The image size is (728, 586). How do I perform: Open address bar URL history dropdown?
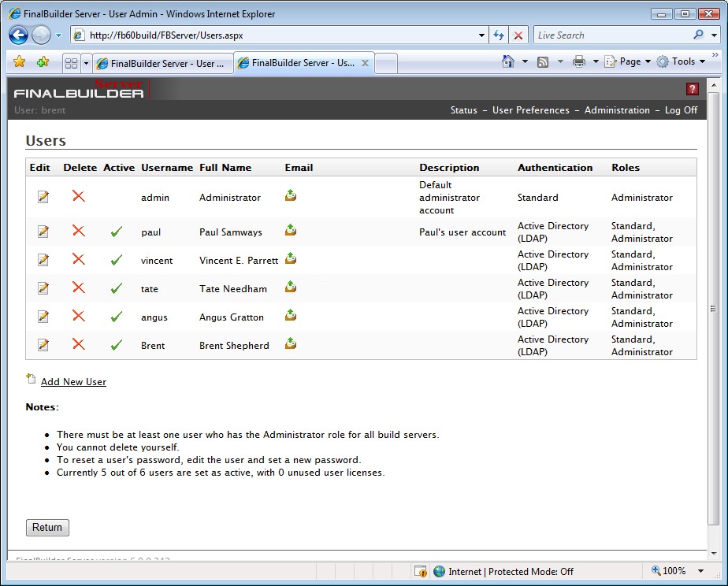pyautogui.click(x=481, y=35)
